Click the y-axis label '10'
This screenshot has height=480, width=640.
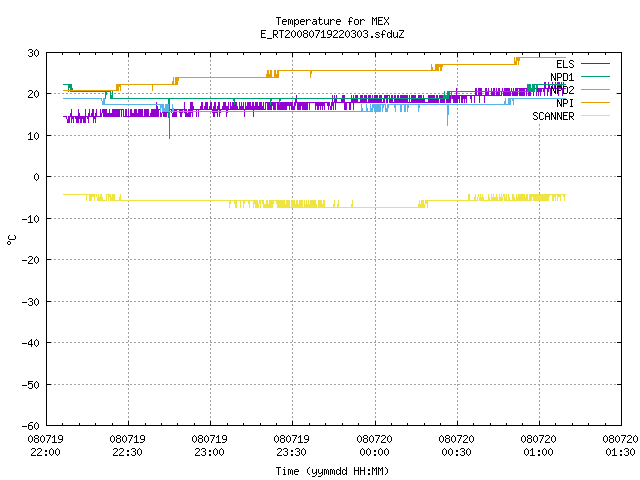tap(33, 136)
